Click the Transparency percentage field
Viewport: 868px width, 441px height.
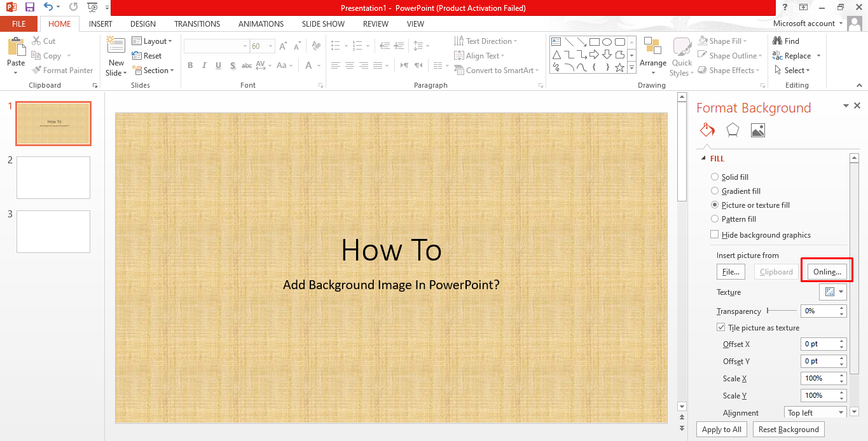820,311
